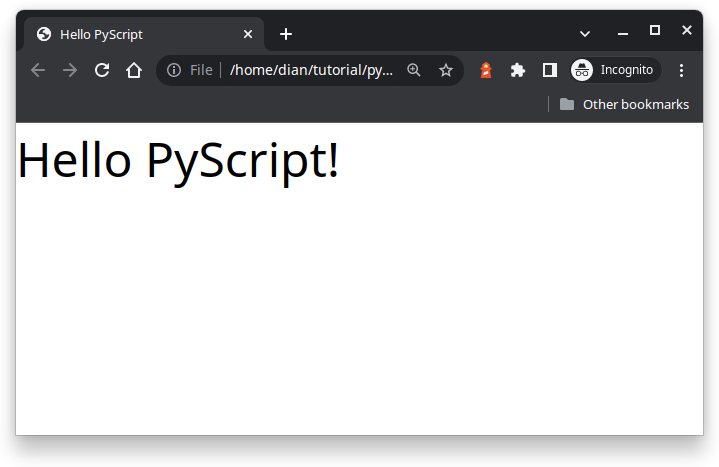View site information icon in address bar

click(174, 70)
